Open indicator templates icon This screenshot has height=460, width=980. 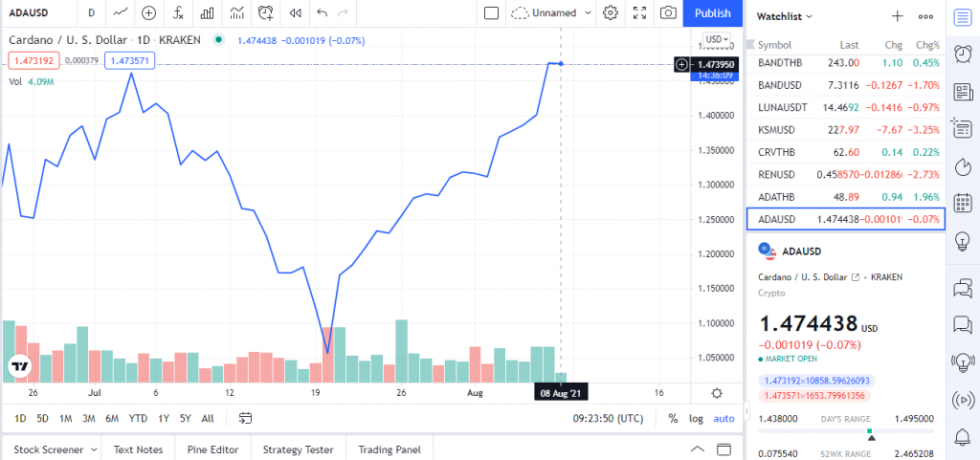click(237, 12)
